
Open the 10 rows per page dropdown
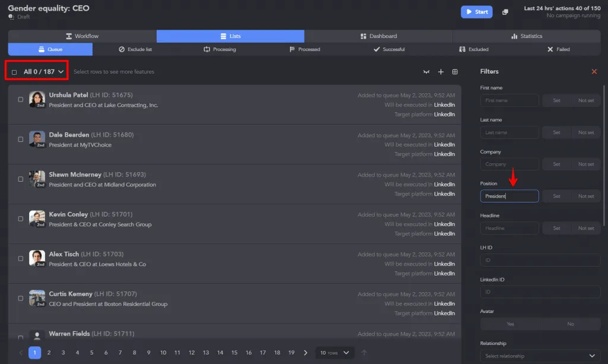coord(334,353)
